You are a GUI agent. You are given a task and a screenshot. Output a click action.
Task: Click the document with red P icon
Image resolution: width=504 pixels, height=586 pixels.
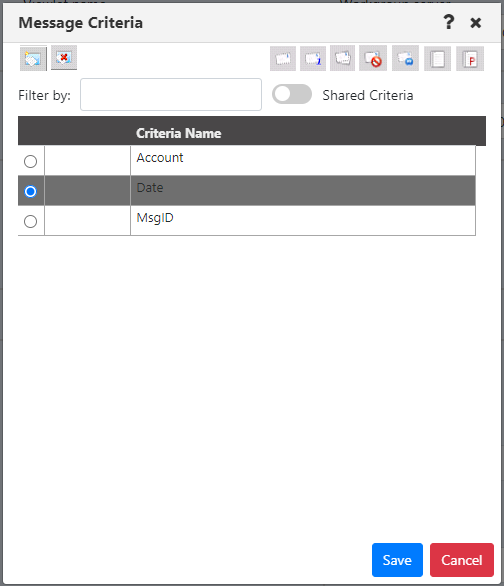470,59
